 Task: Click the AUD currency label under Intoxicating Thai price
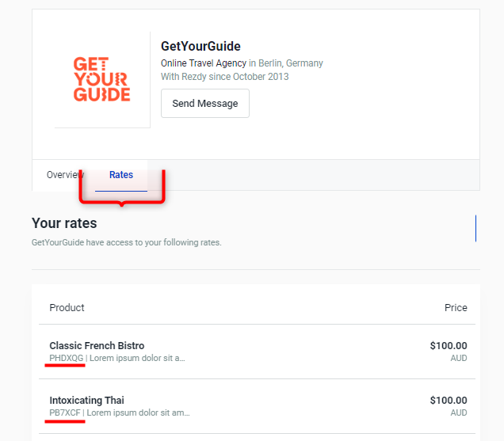pos(459,412)
